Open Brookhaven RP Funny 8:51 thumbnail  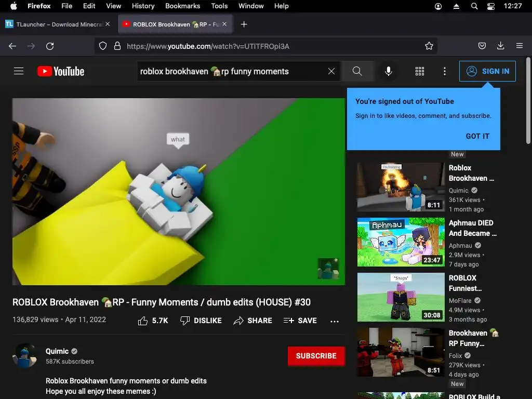pyautogui.click(x=401, y=352)
